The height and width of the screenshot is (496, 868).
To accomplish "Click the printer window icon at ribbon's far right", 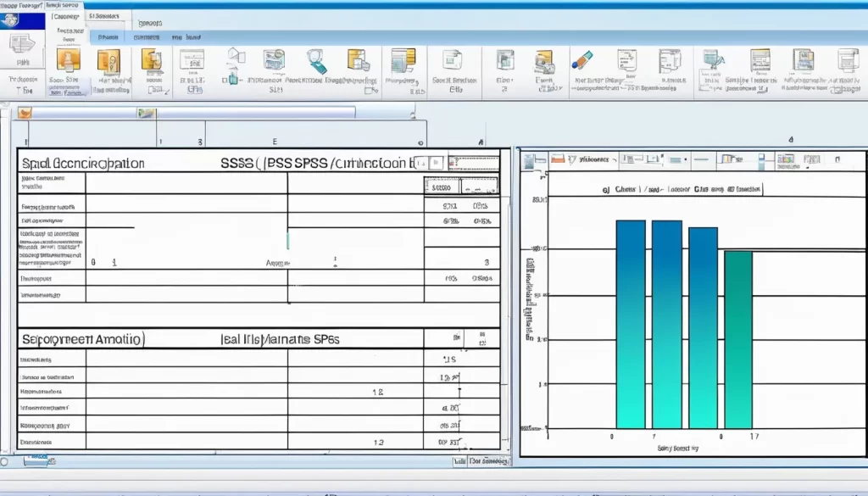I will pyautogui.click(x=848, y=60).
